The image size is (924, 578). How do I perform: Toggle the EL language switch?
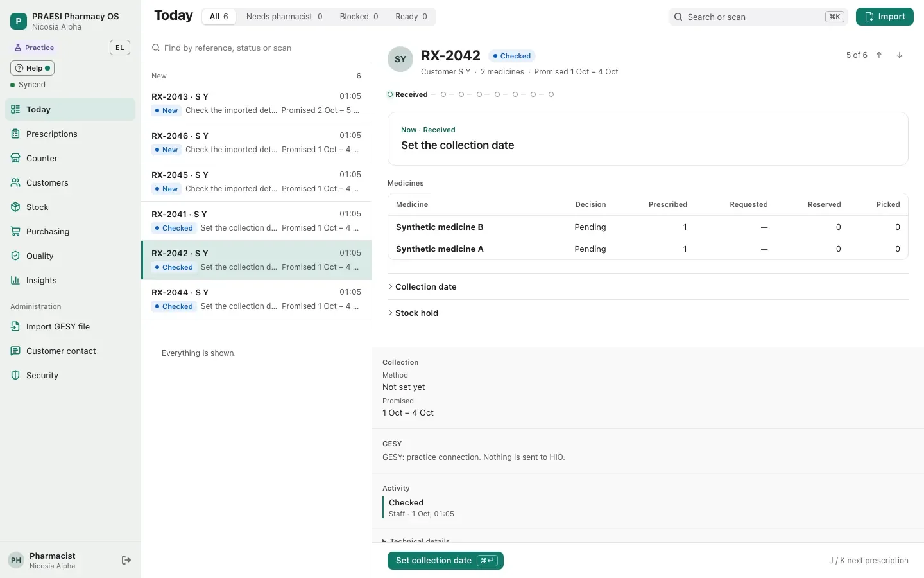coord(120,48)
